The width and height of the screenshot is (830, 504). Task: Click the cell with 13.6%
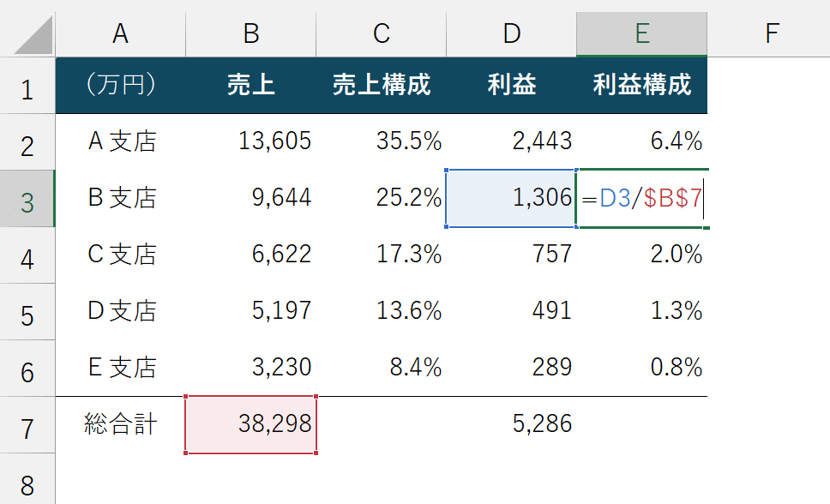coord(381,312)
